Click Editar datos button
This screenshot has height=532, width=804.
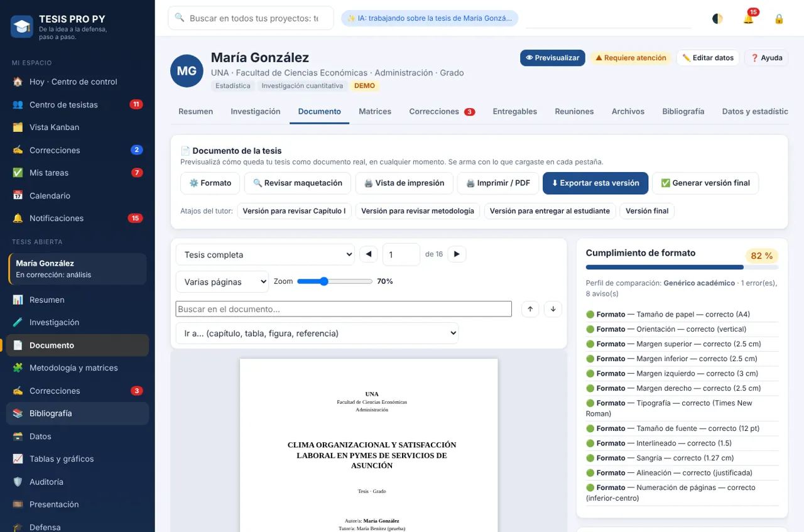(x=708, y=58)
